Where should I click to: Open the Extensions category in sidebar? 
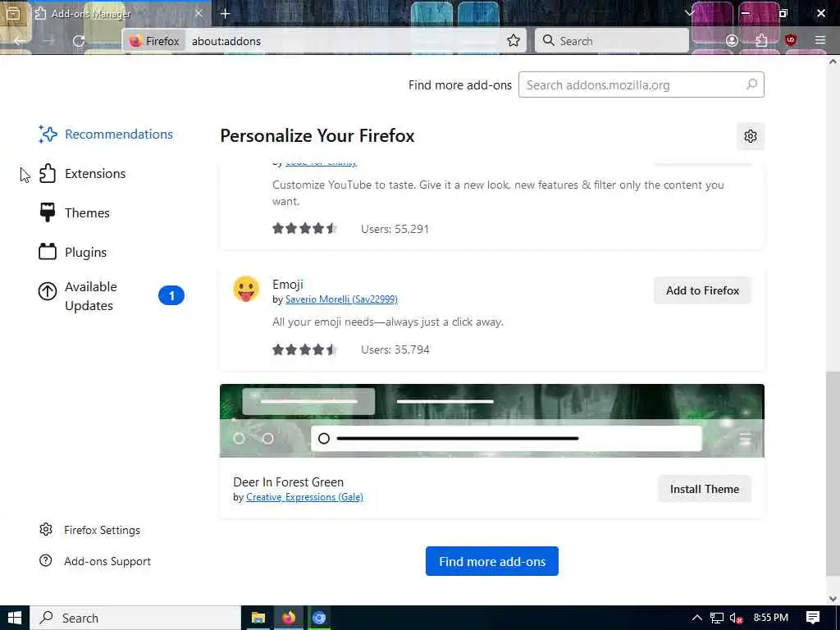83,174
